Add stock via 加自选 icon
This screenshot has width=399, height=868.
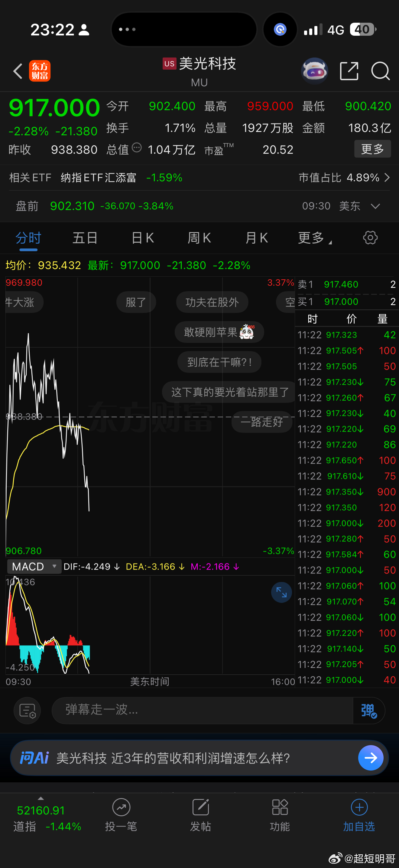359,807
